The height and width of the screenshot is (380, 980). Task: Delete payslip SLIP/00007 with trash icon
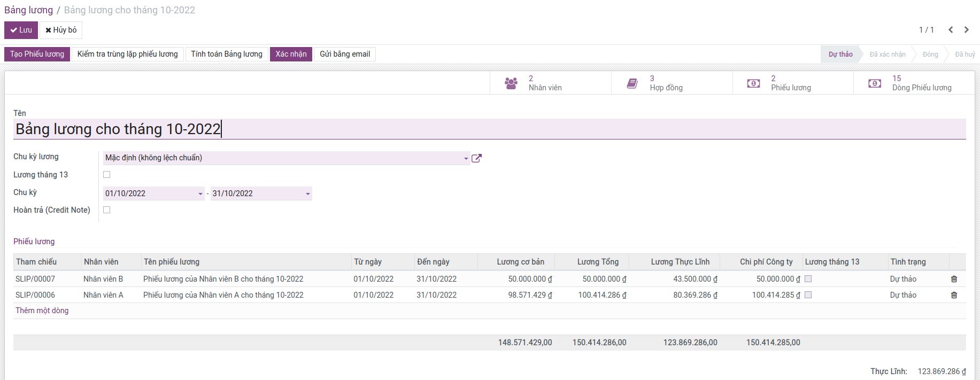[954, 279]
